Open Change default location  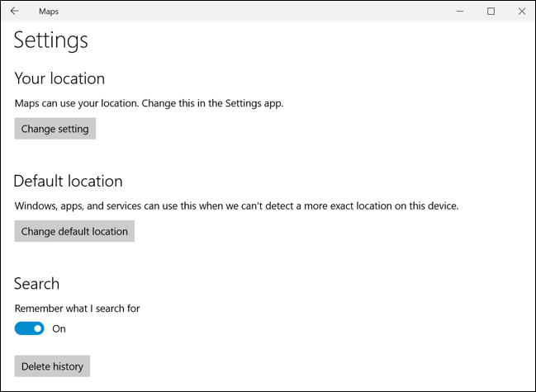pos(74,231)
